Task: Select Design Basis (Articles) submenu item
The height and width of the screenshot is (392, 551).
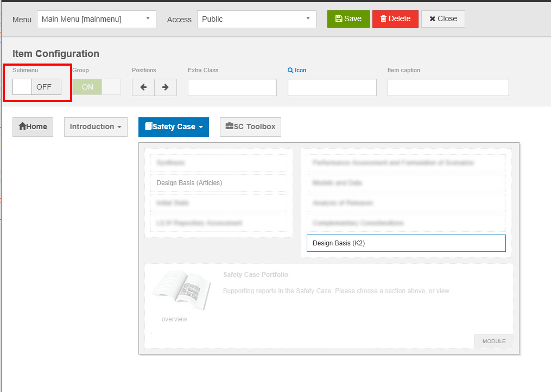Action: (x=219, y=183)
